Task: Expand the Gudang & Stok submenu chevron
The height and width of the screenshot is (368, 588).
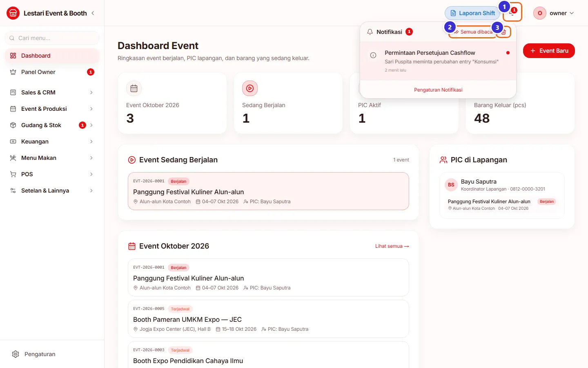Action: click(x=91, y=125)
